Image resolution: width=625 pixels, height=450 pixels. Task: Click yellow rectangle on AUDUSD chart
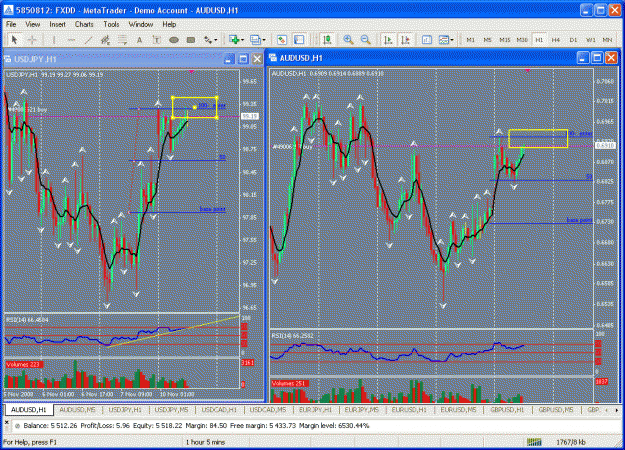(538, 138)
